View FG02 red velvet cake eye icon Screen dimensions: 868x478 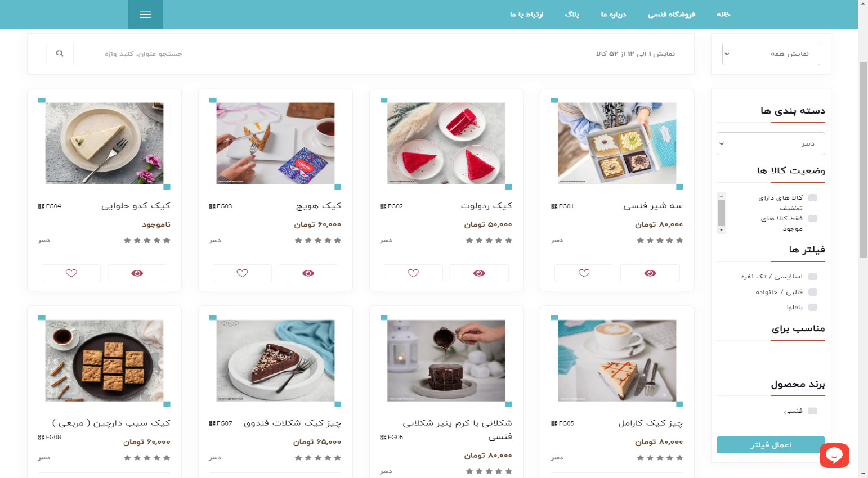479,273
